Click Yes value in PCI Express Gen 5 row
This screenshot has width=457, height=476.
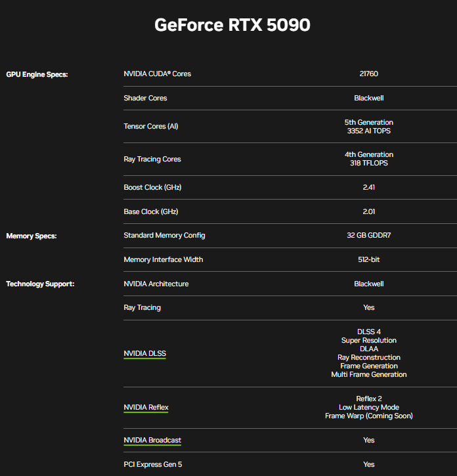click(x=368, y=464)
